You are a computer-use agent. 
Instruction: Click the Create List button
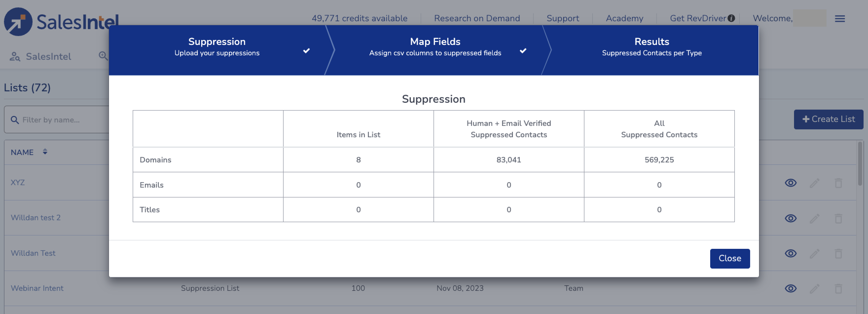828,119
